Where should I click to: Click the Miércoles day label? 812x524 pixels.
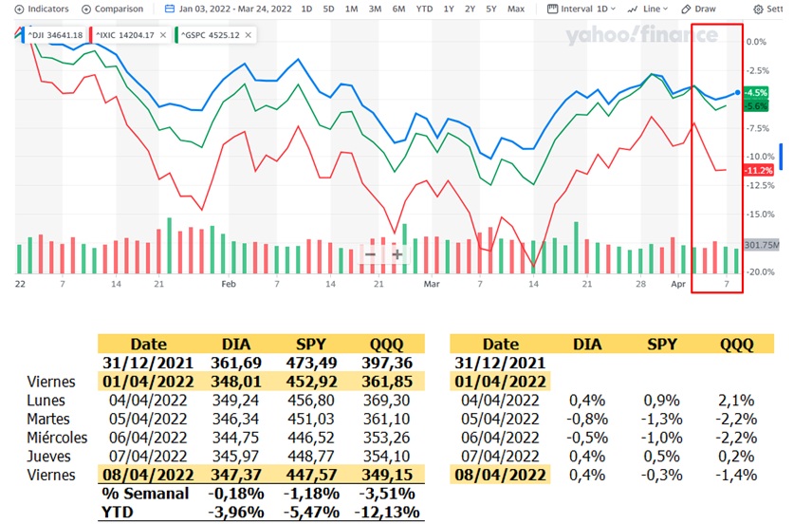pos(57,438)
